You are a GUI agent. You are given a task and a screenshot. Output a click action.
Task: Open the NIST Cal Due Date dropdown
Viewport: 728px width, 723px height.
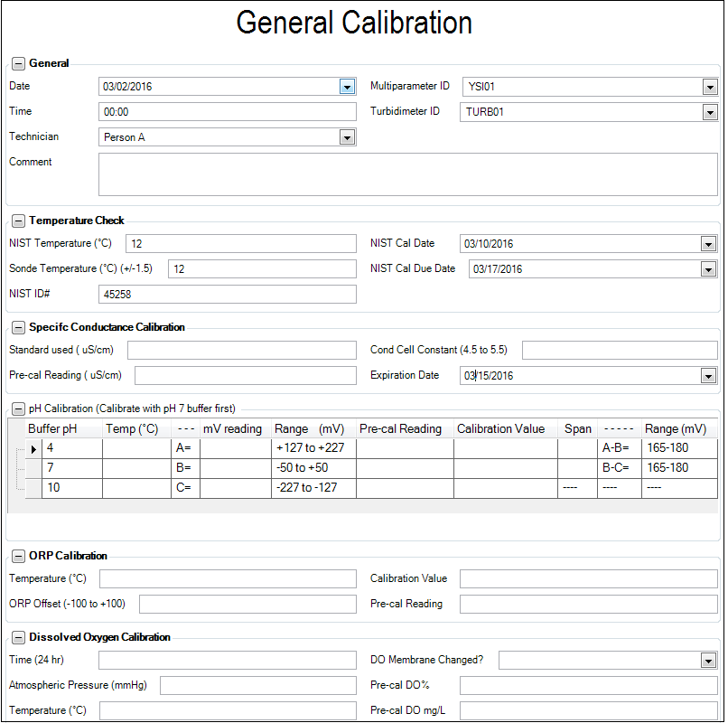pos(709,268)
